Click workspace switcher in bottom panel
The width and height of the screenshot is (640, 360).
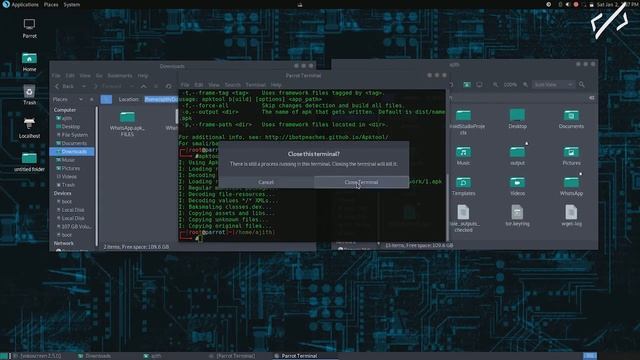(x=590, y=356)
